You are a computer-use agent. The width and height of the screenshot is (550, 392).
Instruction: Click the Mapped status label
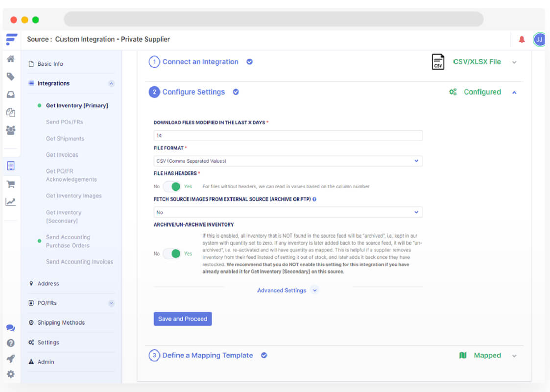[x=487, y=355]
